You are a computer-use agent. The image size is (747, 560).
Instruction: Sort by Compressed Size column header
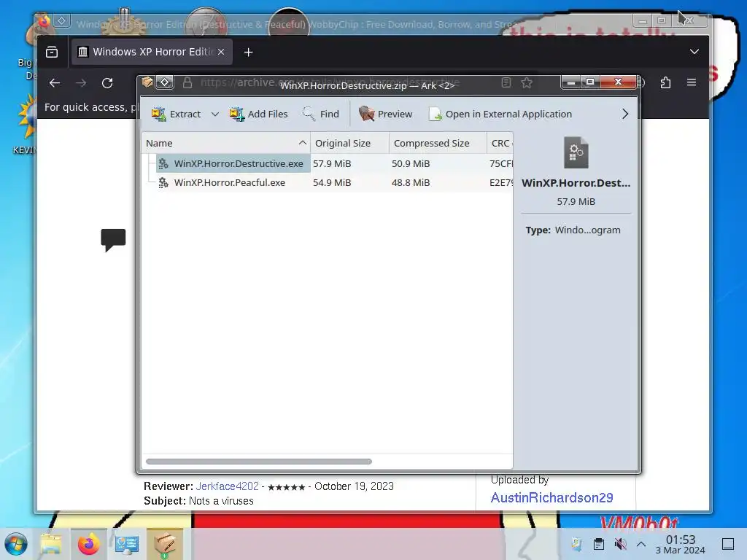[438, 144]
